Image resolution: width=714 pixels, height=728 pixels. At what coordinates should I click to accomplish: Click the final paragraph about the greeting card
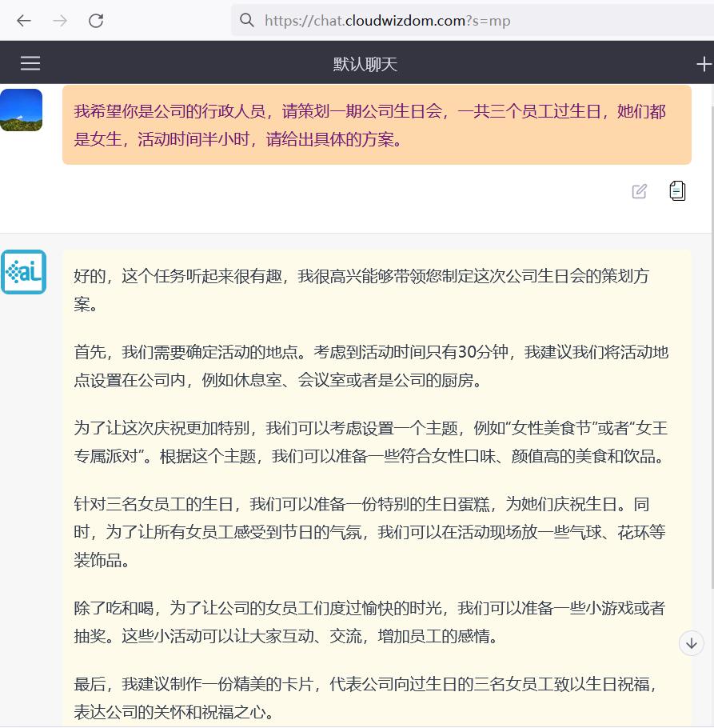[360, 696]
